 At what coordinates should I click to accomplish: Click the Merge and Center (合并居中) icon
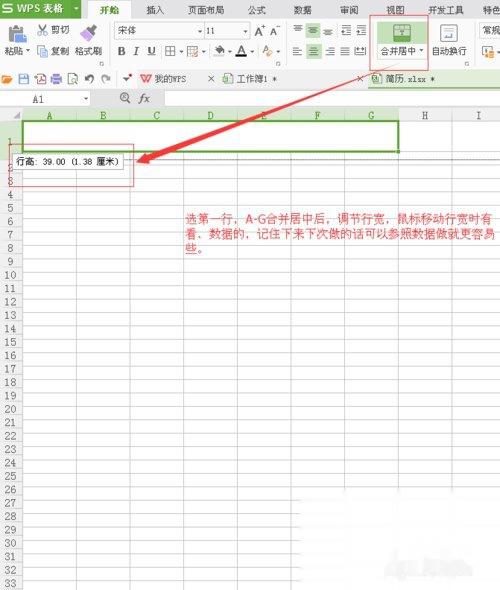pos(402,33)
